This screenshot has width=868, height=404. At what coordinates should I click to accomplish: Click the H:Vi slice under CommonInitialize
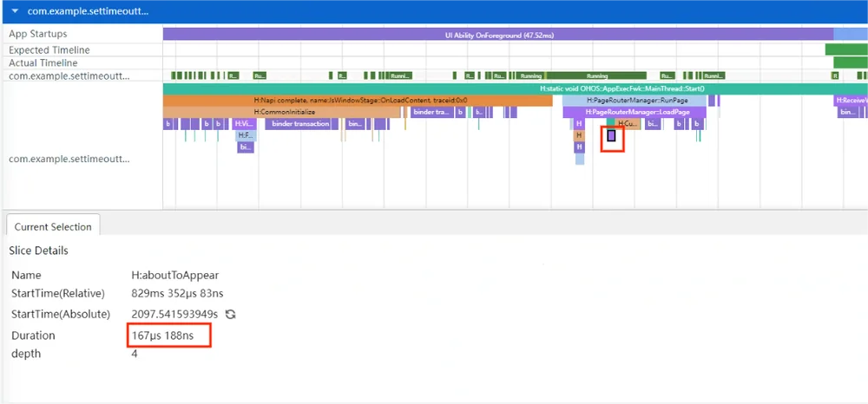point(244,124)
